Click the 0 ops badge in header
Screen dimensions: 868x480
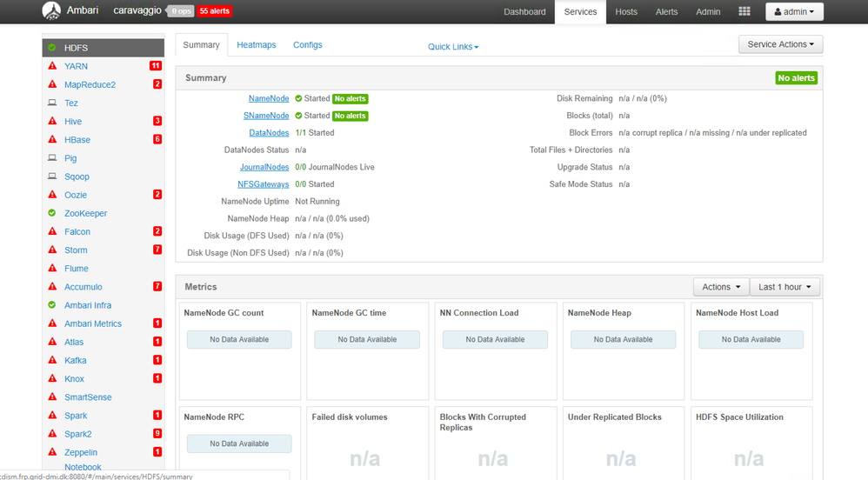point(180,11)
